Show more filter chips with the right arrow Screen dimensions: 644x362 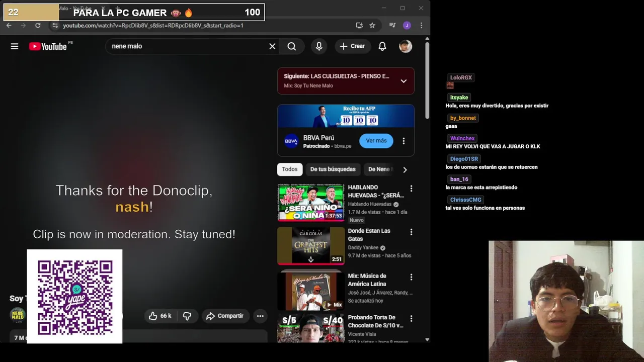[x=405, y=170]
